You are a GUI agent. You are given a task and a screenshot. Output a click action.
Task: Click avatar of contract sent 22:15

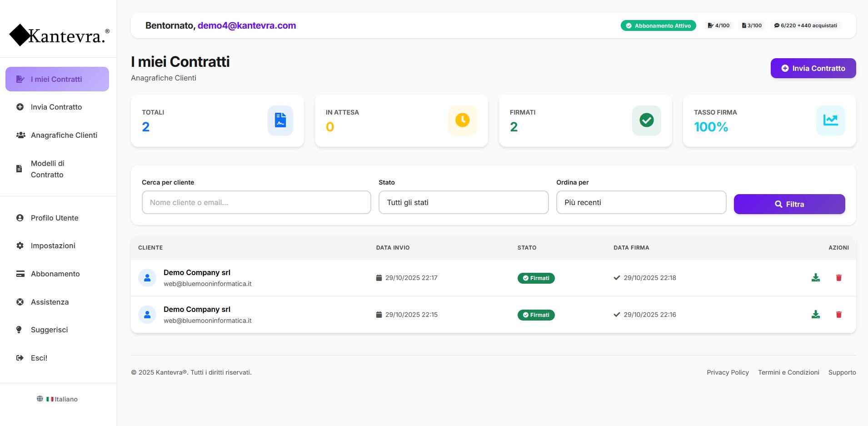147,315
